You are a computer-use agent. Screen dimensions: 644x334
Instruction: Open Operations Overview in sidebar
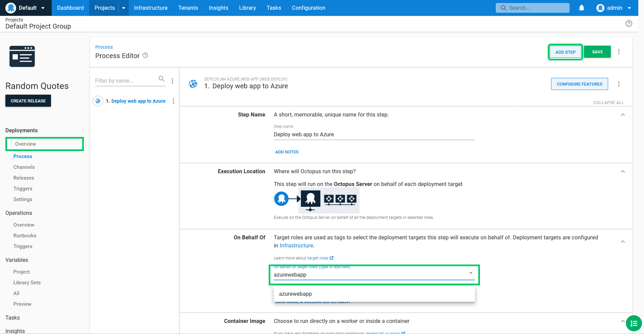[x=24, y=225]
